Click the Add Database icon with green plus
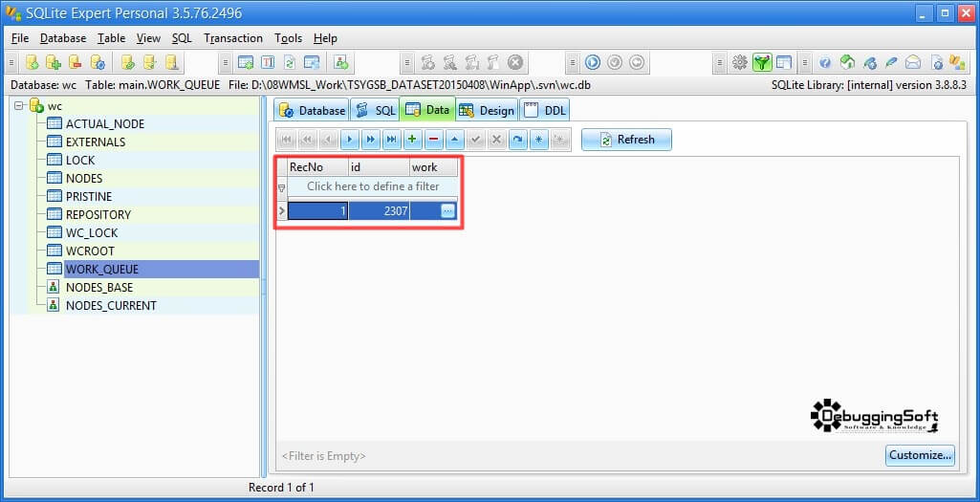 point(54,62)
